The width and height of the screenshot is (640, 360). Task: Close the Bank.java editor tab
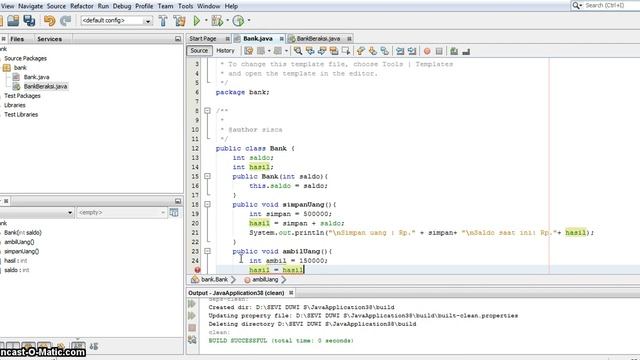[282, 39]
